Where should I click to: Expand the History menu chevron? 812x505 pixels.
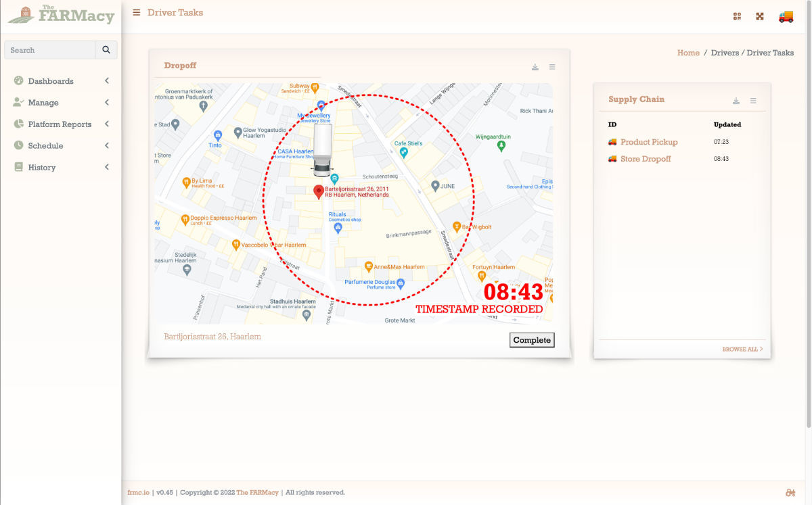pos(107,168)
